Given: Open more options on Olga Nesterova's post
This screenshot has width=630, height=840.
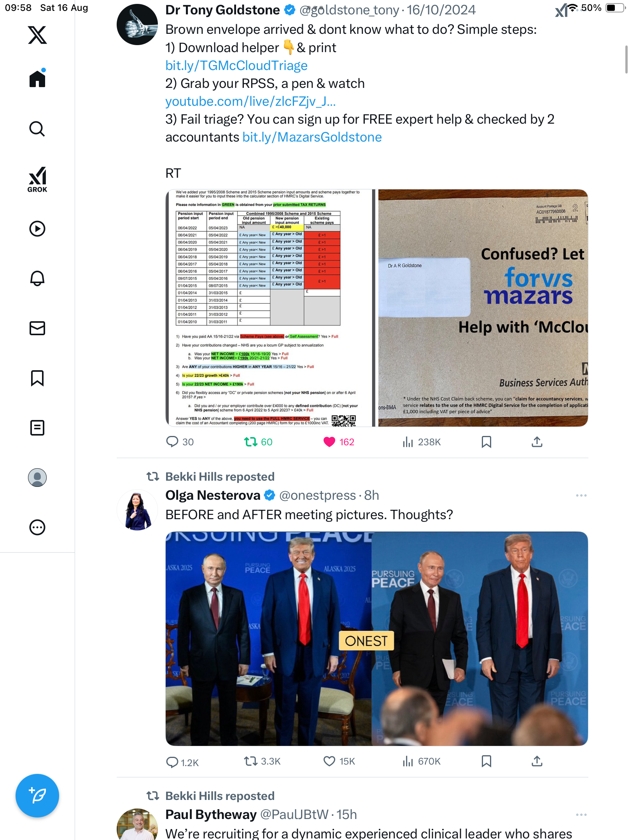Looking at the screenshot, I should [581, 495].
